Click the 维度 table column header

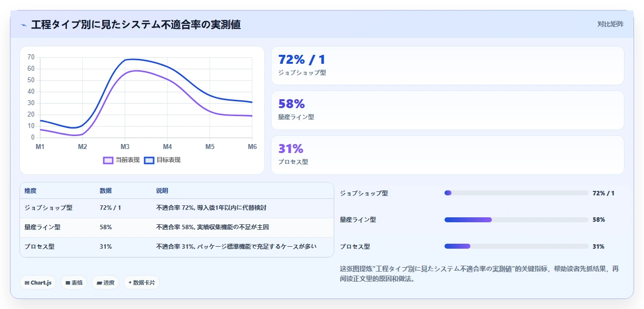(x=30, y=191)
